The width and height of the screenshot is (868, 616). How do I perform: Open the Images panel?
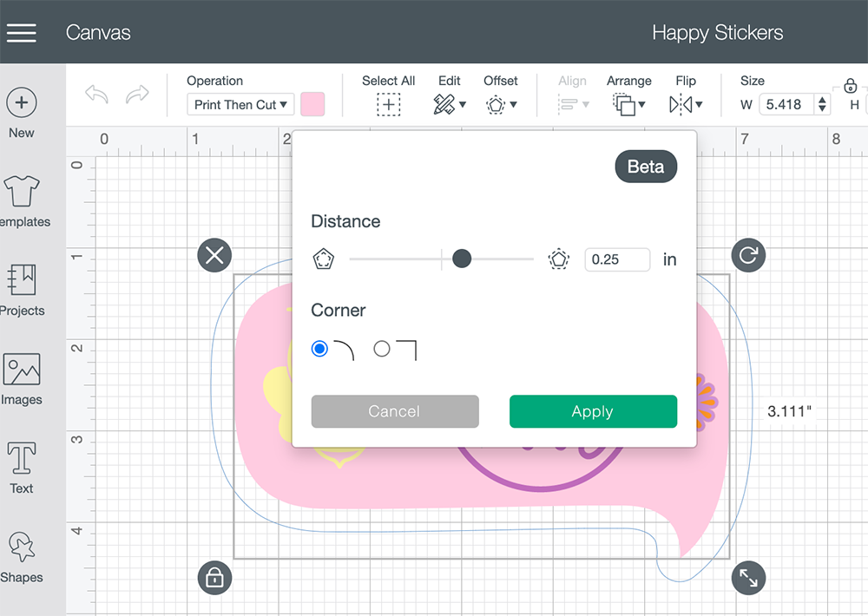(22, 369)
